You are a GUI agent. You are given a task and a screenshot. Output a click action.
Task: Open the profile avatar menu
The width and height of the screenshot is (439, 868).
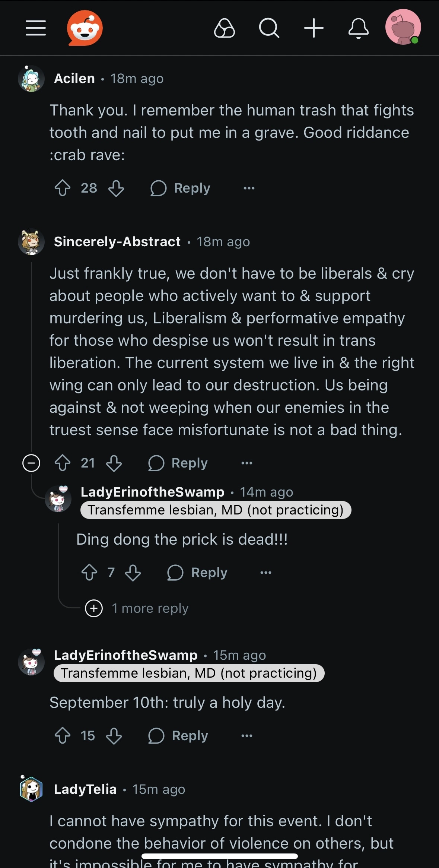(403, 28)
